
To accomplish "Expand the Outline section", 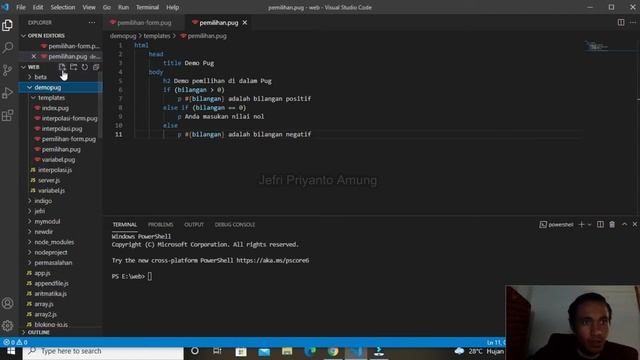I will coord(39,332).
